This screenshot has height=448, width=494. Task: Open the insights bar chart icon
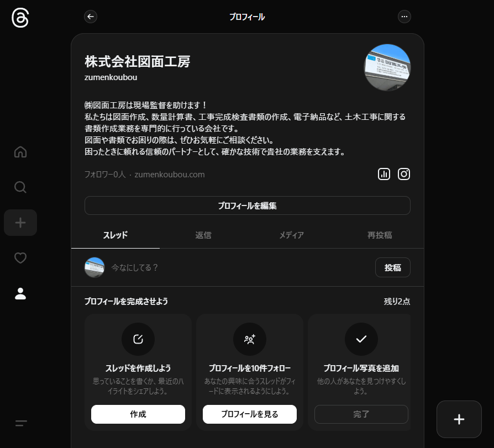coord(384,174)
